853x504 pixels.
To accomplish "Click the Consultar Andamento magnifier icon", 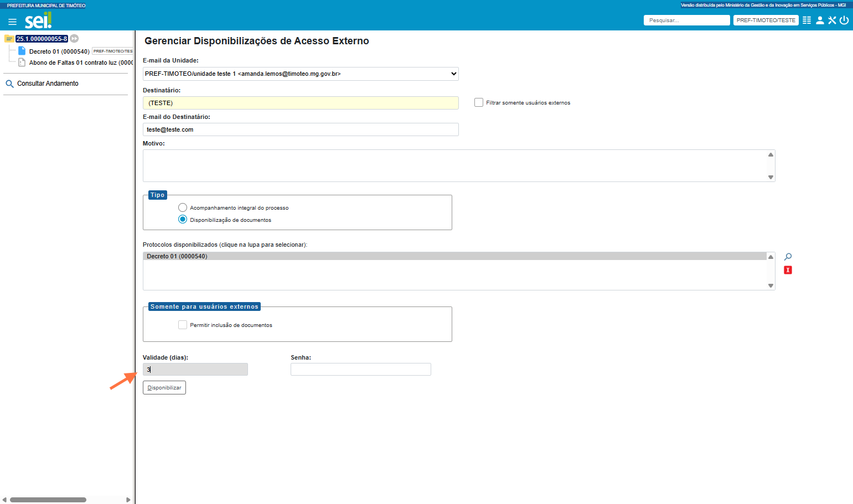I will (x=9, y=84).
